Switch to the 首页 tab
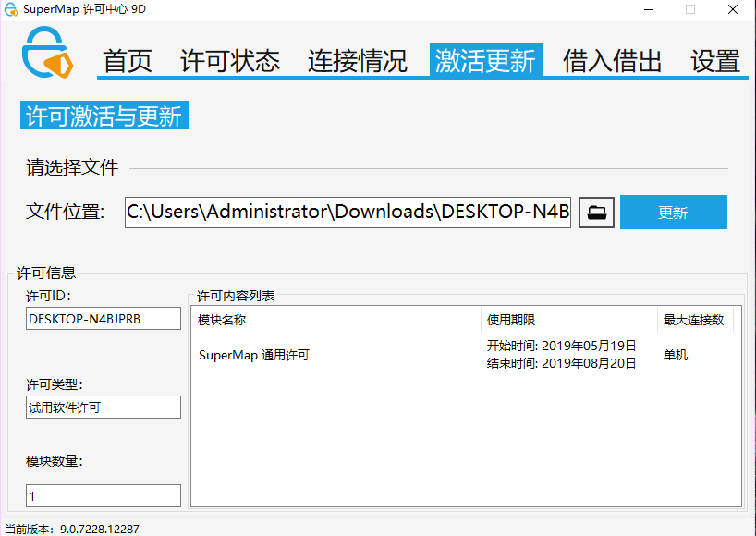 [128, 61]
